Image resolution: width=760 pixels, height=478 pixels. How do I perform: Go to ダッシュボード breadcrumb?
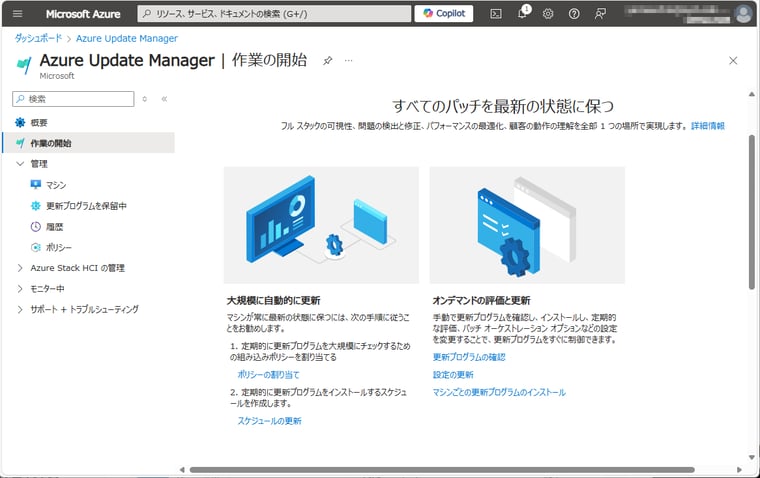coord(38,38)
